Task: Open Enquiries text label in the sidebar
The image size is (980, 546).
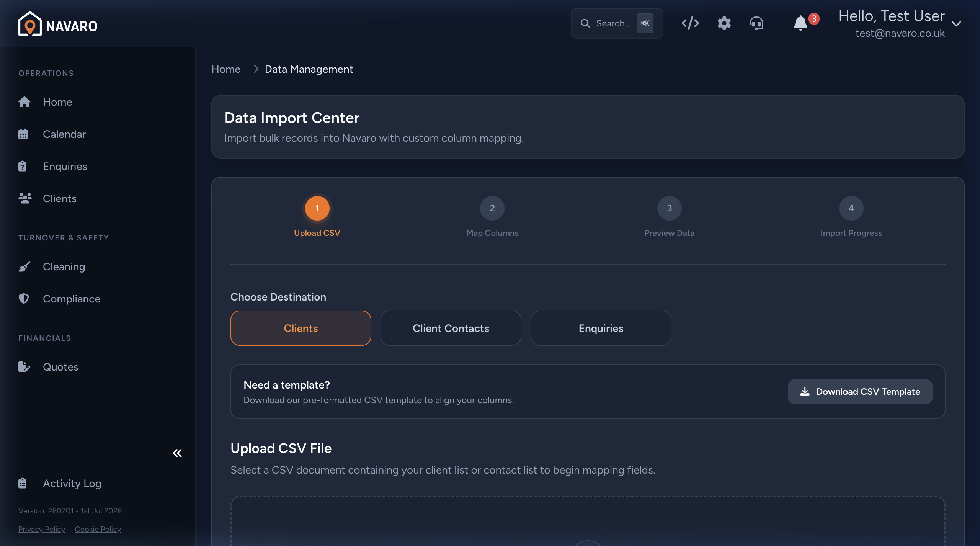Action: (65, 166)
